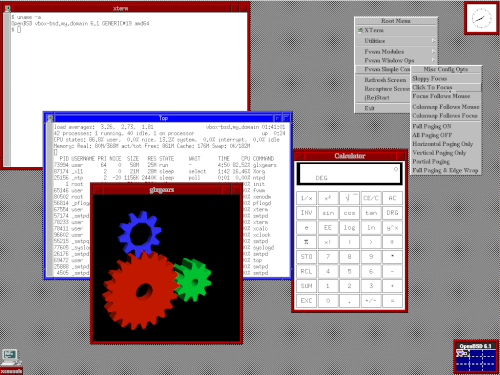Click the calculator square root key
The height and width of the screenshot is (375, 500).
349,198
